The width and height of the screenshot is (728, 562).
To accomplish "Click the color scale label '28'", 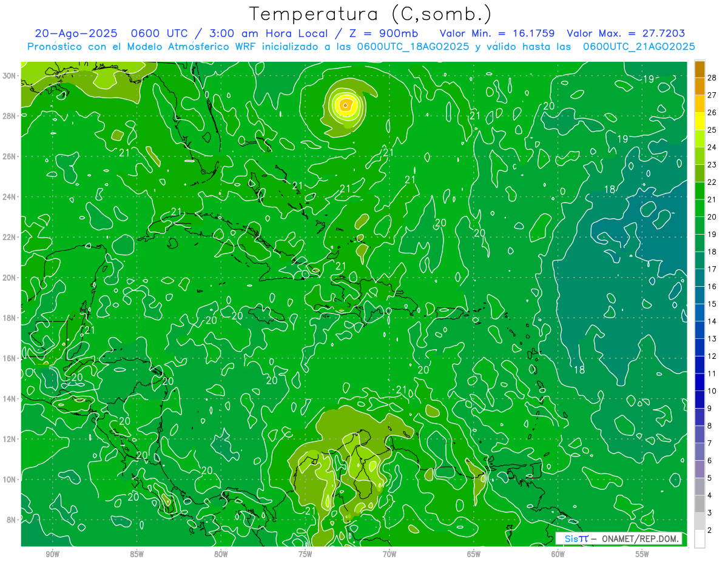I will [712, 77].
